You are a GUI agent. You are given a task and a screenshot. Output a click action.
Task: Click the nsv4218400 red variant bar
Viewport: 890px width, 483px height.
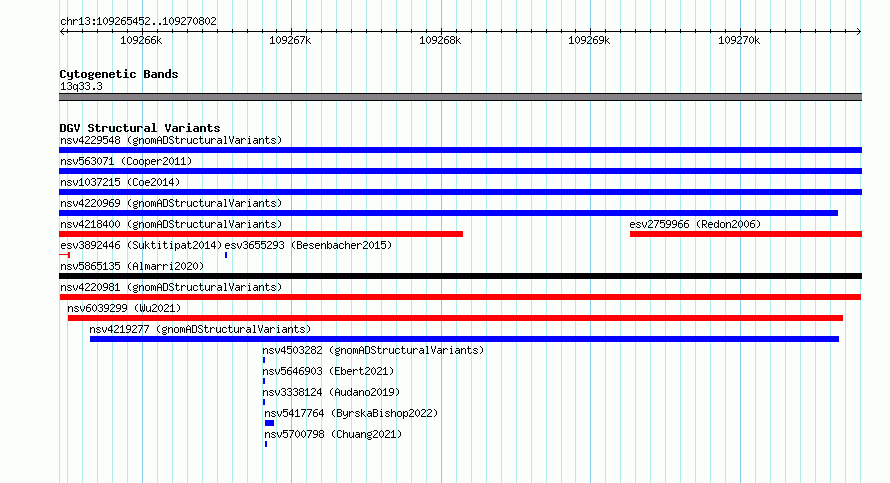click(x=261, y=234)
